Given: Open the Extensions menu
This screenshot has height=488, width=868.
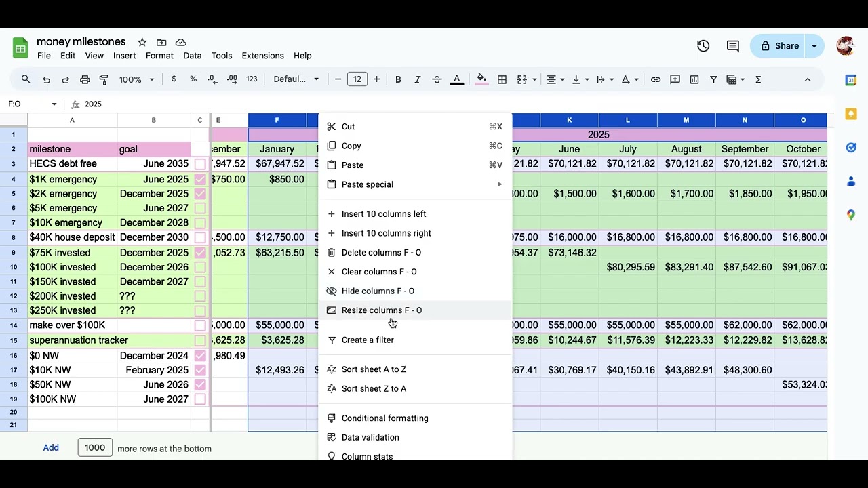Looking at the screenshot, I should coord(262,56).
